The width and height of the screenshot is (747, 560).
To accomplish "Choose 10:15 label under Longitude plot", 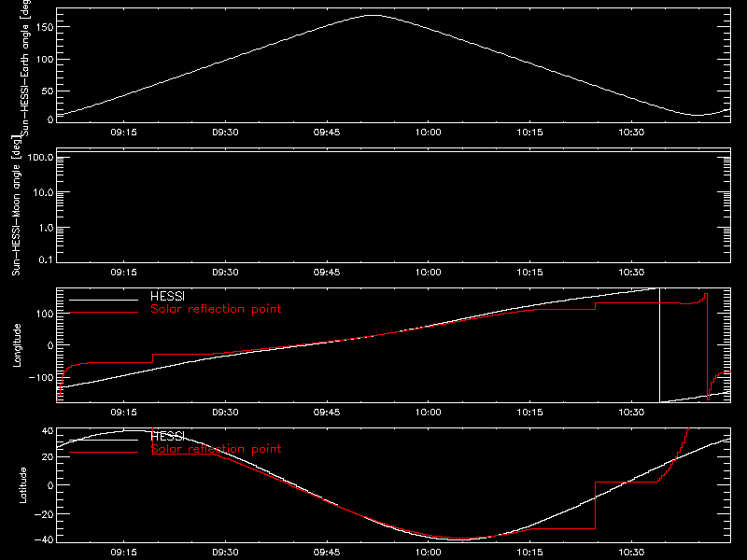I will tap(529, 412).
